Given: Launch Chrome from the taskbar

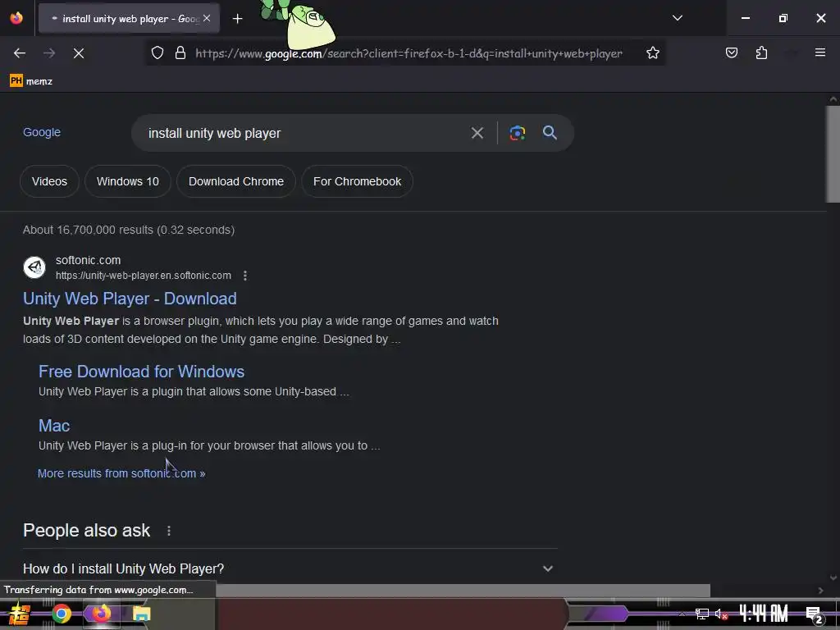Looking at the screenshot, I should coord(62,614).
